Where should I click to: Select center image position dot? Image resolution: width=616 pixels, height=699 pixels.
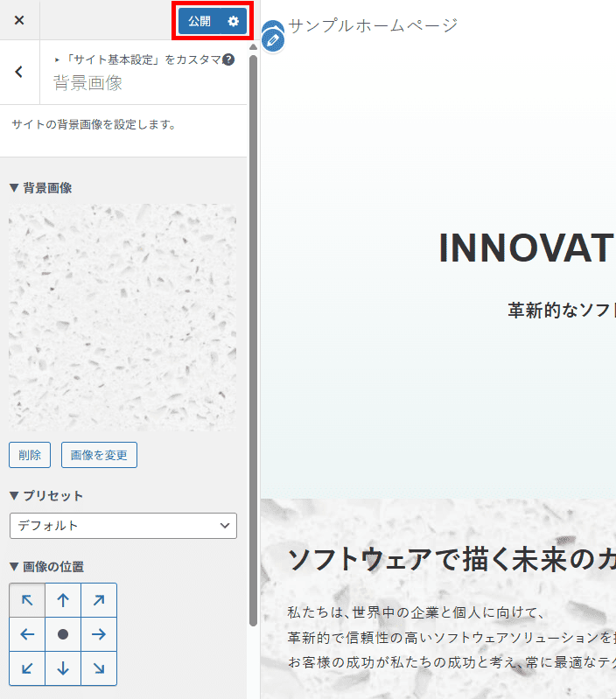point(63,634)
